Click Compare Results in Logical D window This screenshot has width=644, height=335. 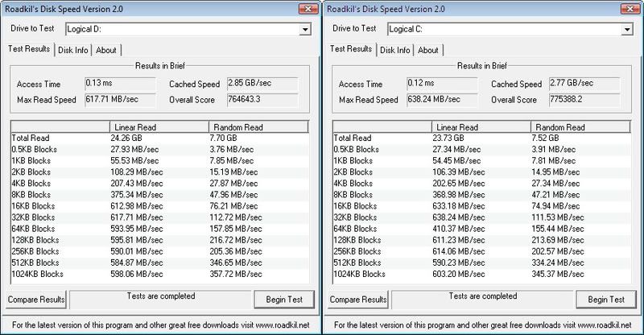click(36, 300)
